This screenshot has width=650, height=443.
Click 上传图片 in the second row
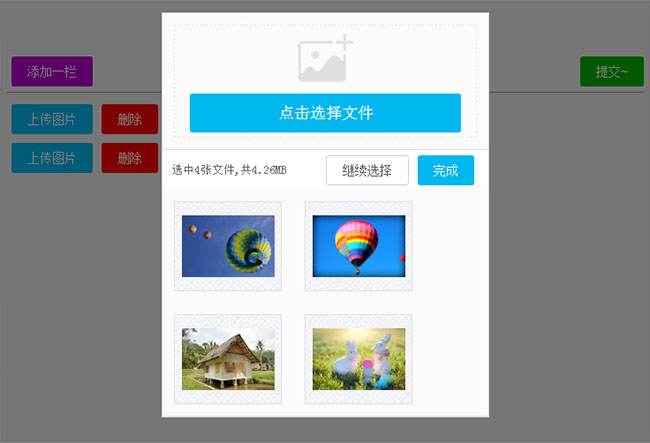pos(52,158)
